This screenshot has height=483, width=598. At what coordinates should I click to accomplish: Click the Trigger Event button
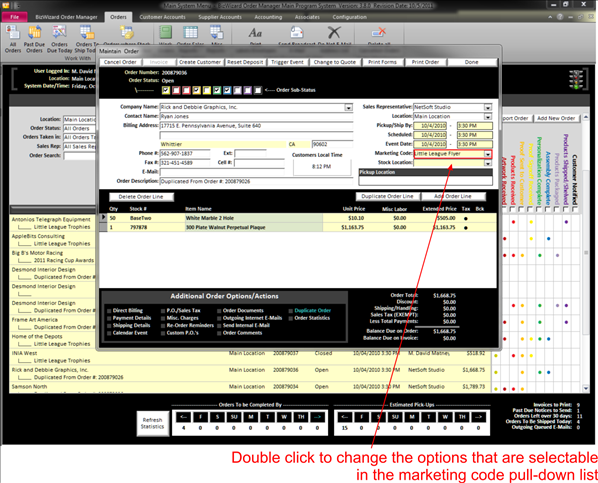point(287,62)
